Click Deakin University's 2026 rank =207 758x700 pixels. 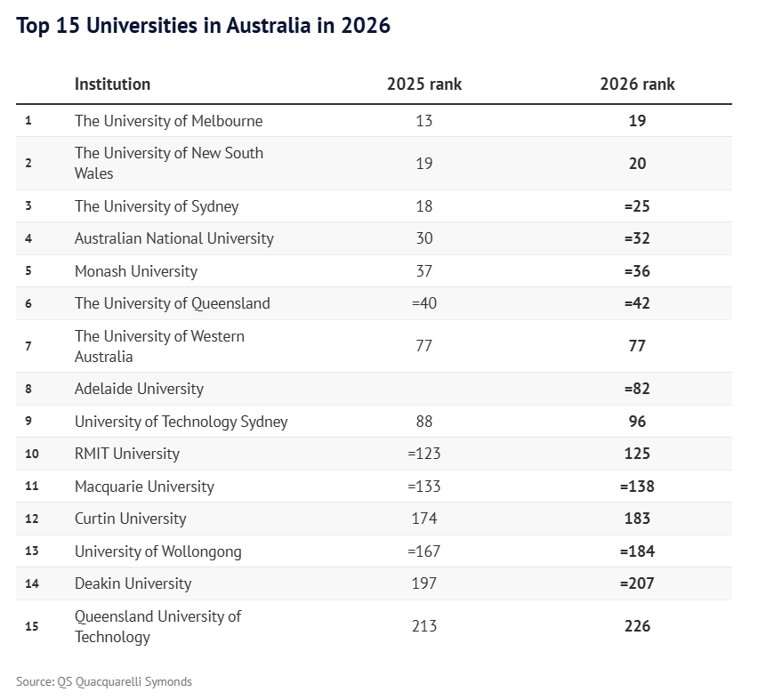[637, 583]
